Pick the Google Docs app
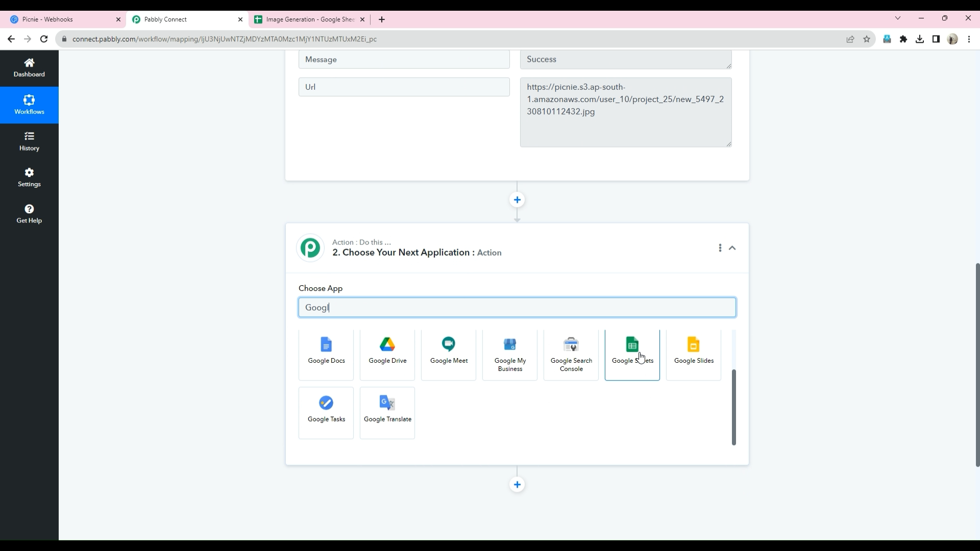Image resolution: width=980 pixels, height=551 pixels. point(326,353)
